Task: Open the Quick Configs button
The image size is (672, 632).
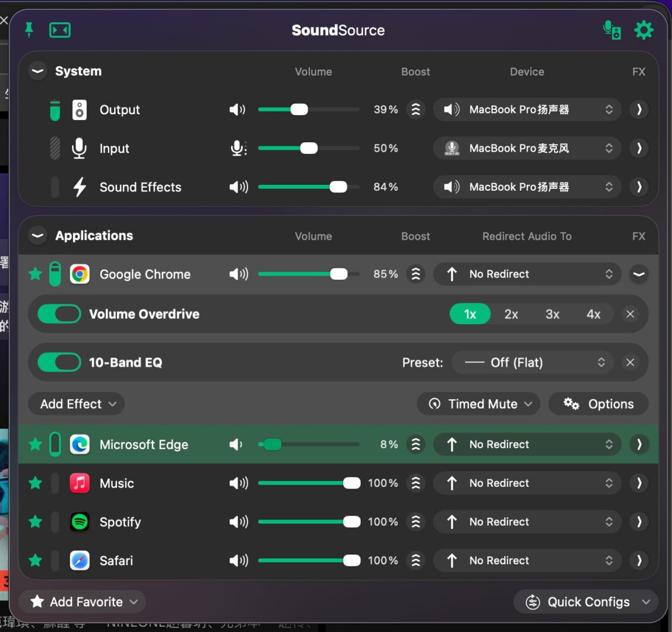Action: point(586,602)
